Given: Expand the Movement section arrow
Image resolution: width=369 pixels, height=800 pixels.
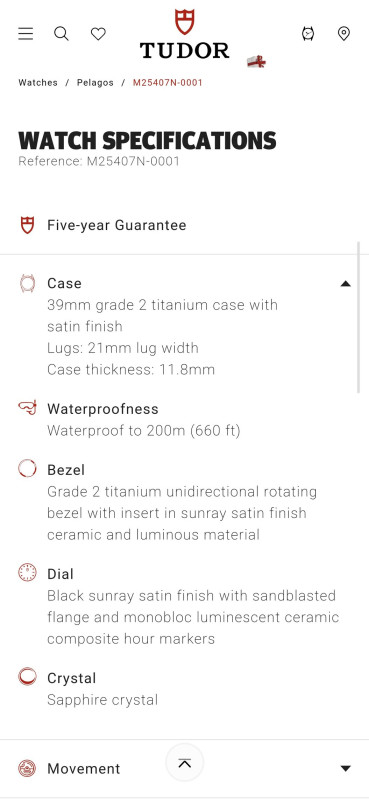Looking at the screenshot, I should 346,768.
